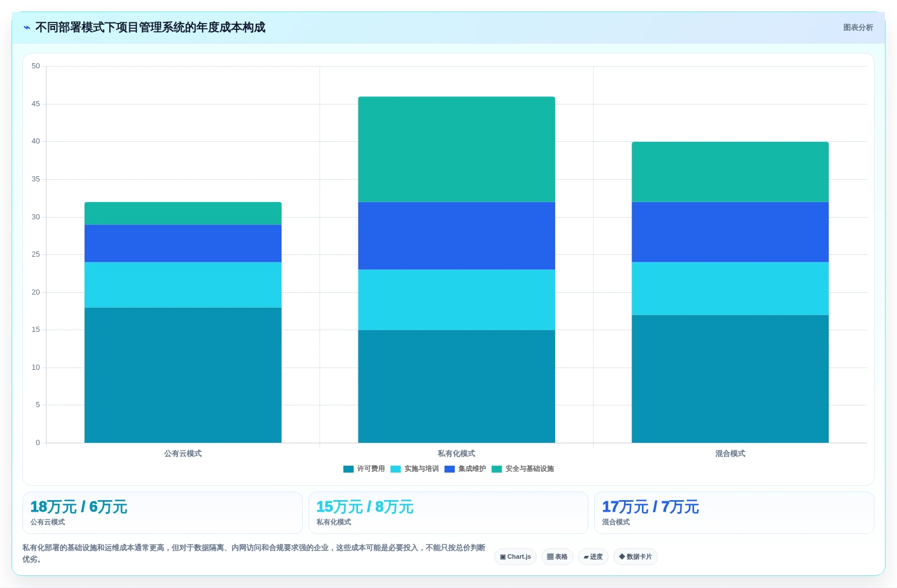Image resolution: width=897 pixels, height=588 pixels.
Task: Click the 实施与培训 segment of 公有云模式 bar
Action: pyautogui.click(x=183, y=285)
